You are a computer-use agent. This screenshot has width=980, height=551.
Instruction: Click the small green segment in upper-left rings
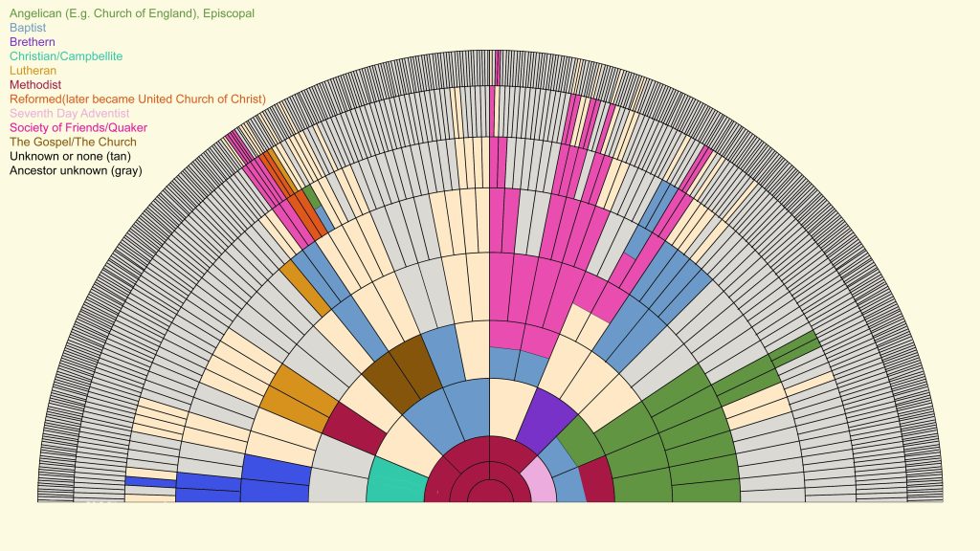click(311, 195)
